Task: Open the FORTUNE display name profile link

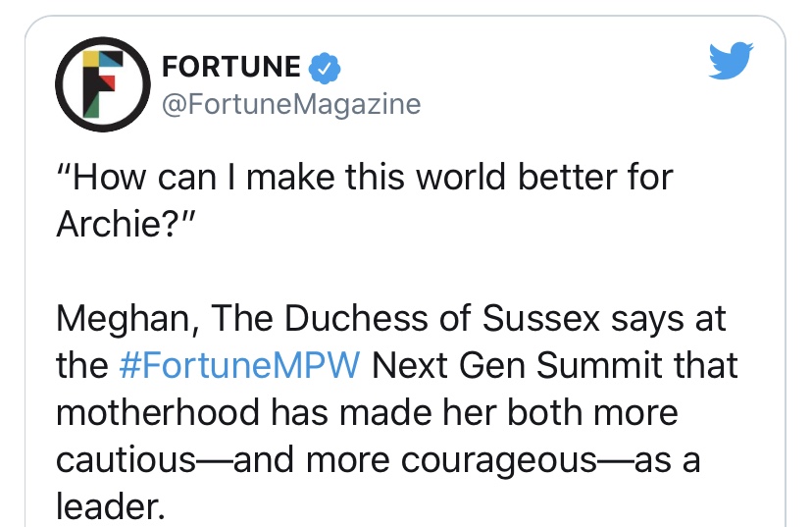Action: click(230, 67)
